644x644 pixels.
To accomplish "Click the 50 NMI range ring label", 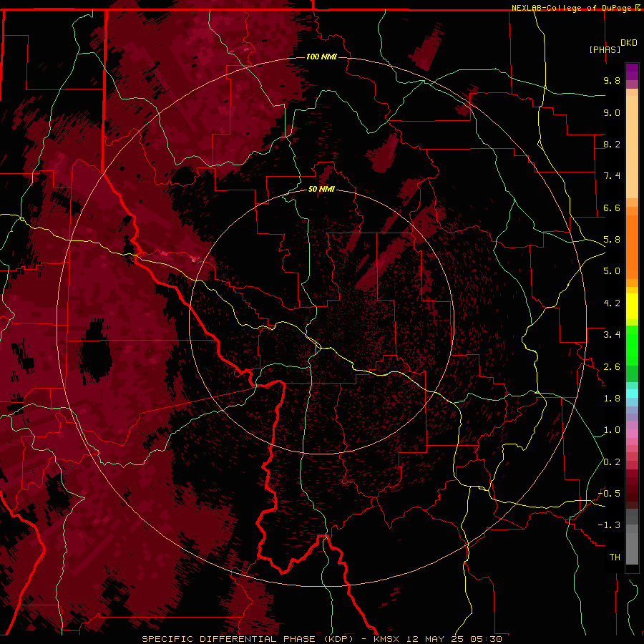I will tap(321, 189).
